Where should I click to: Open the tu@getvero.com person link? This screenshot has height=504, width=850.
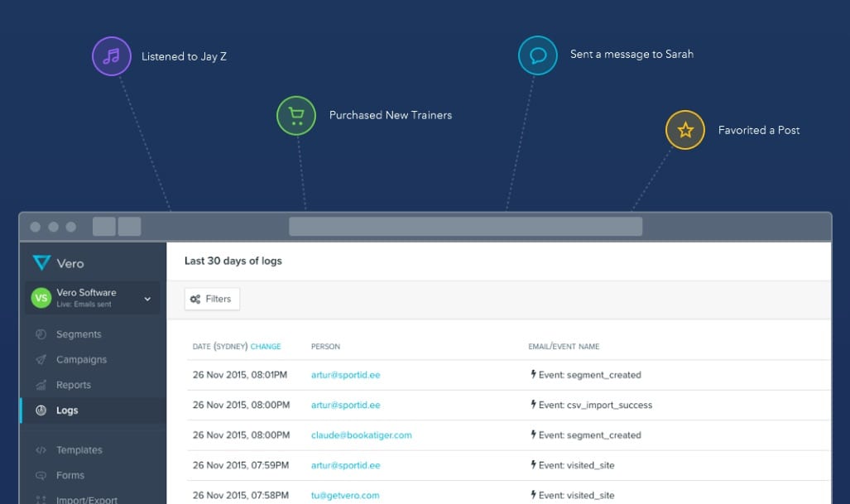pos(345,496)
